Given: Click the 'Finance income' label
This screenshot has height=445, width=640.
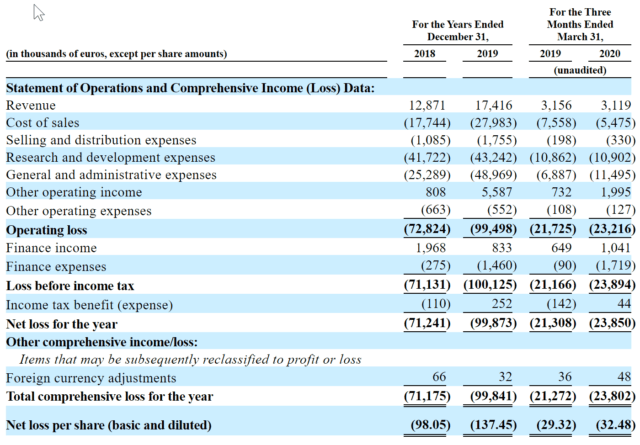Looking at the screenshot, I should tap(51, 248).
